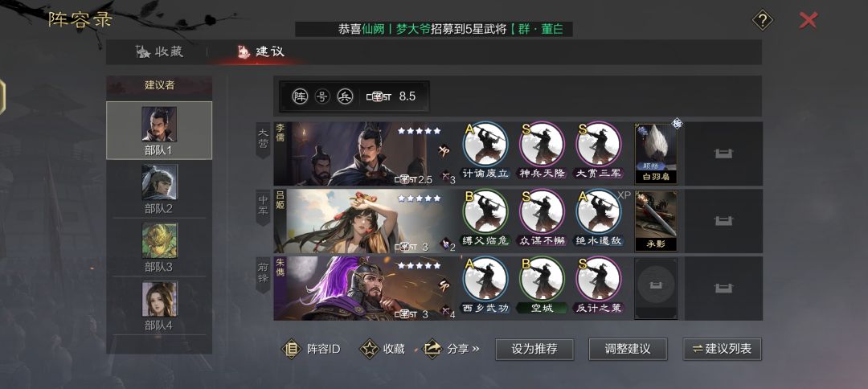The height and width of the screenshot is (389, 868).
Task: Click 朱儁's empty second equipment slot
Action: click(x=723, y=289)
